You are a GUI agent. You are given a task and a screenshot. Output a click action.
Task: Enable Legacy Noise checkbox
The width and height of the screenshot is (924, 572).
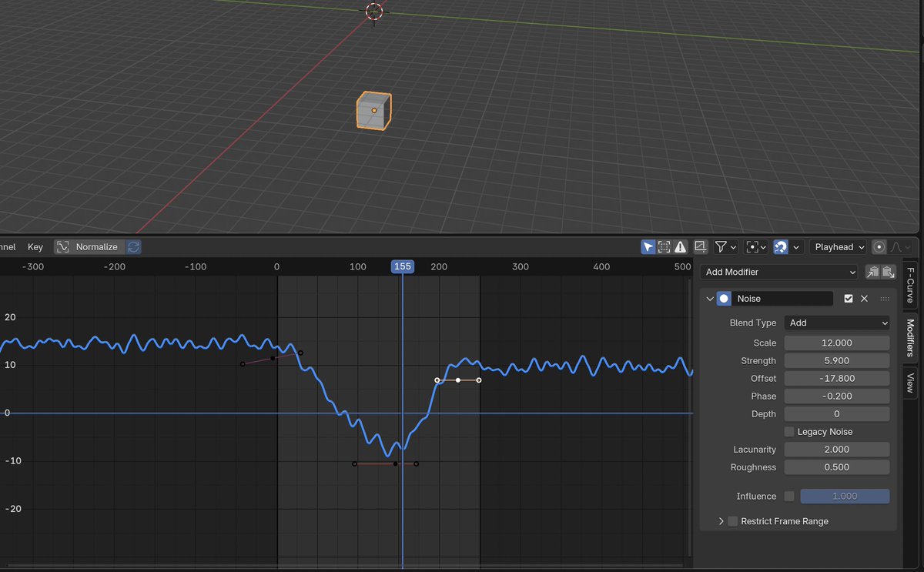(x=789, y=432)
